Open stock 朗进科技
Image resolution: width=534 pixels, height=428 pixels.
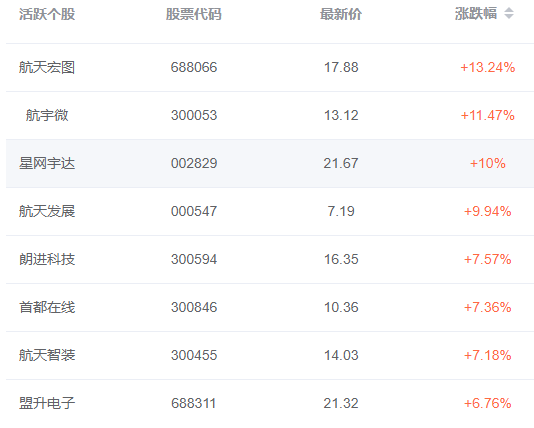tap(47, 259)
